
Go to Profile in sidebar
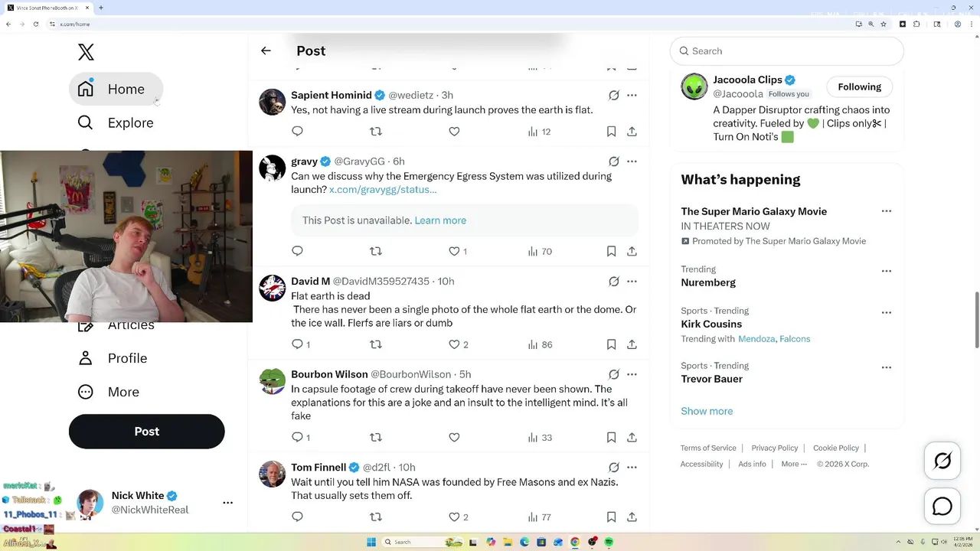(x=112, y=358)
